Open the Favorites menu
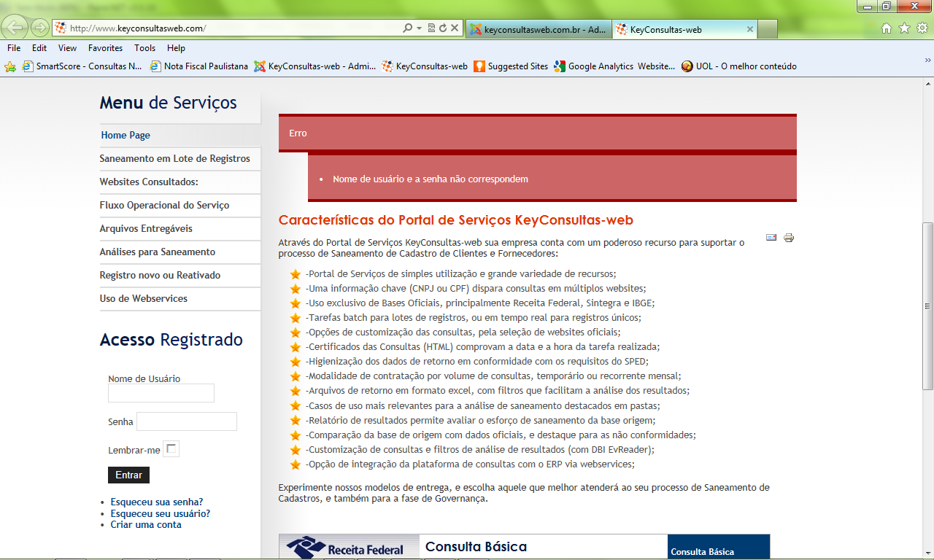This screenshot has width=934, height=560. pos(106,48)
